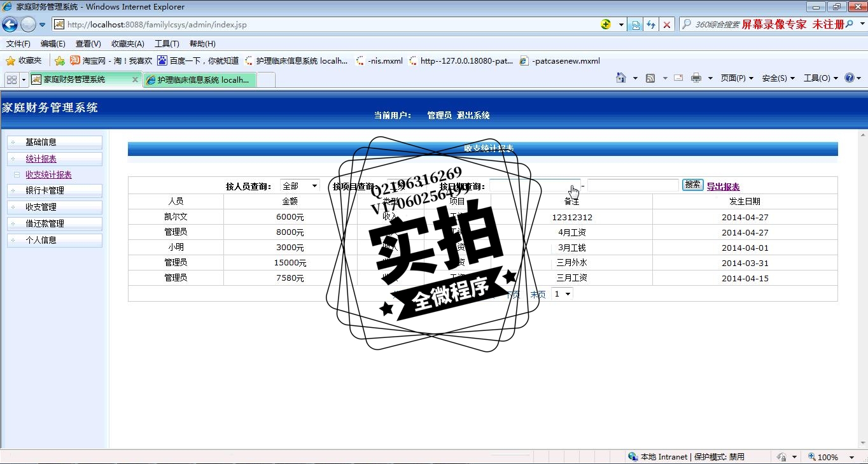
Task: Select 收支统计报表 in the sidebar
Action: click(x=48, y=174)
